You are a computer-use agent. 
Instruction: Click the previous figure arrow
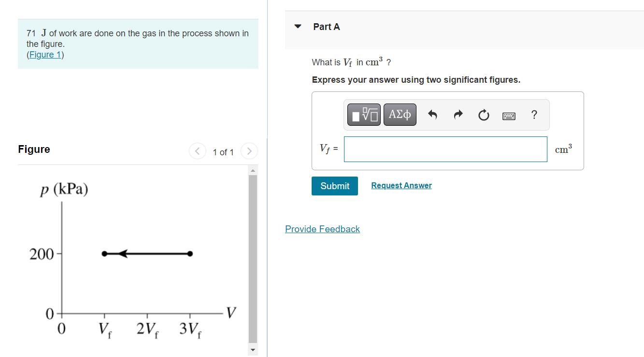pos(197,151)
